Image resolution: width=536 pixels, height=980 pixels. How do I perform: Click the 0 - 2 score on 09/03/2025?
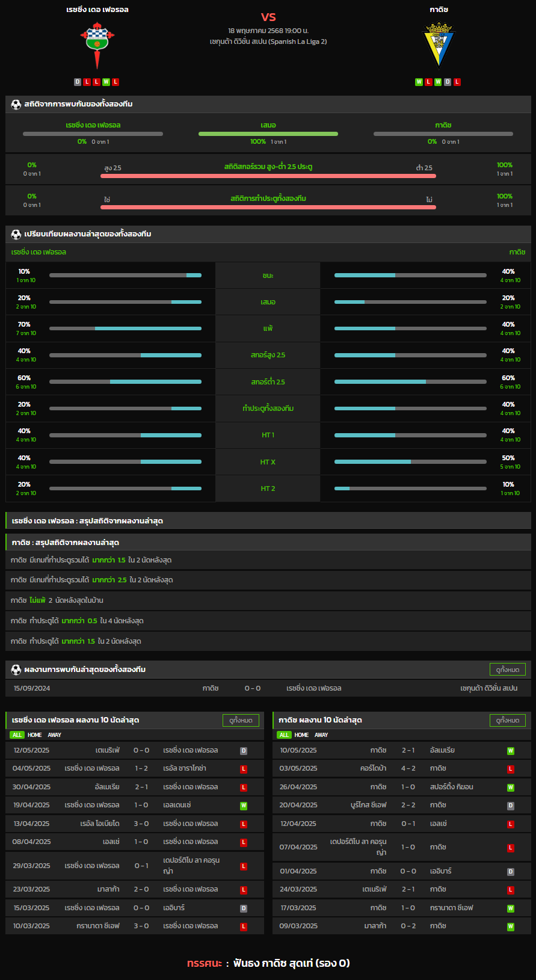pos(408,926)
